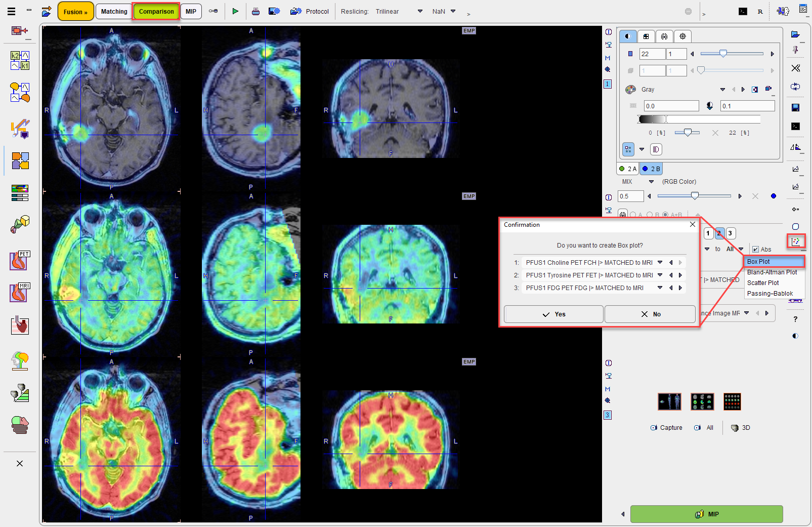Open the FDG PET FDG series dropdown
The width and height of the screenshot is (812, 527).
coord(660,288)
